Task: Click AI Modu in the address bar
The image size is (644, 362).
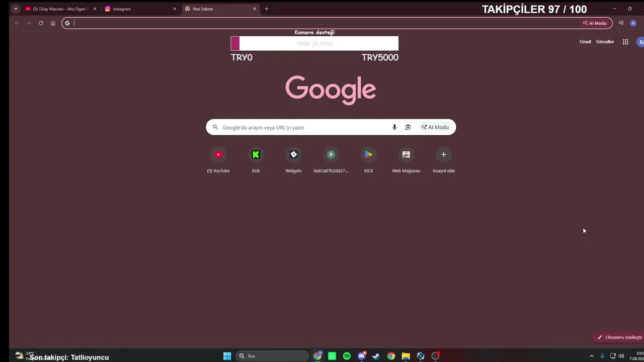Action: coord(595,23)
